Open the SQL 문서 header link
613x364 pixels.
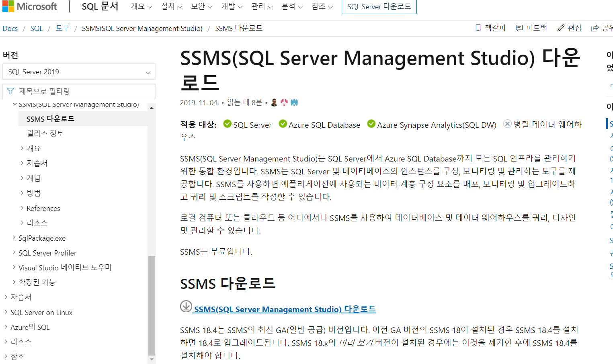tap(100, 6)
